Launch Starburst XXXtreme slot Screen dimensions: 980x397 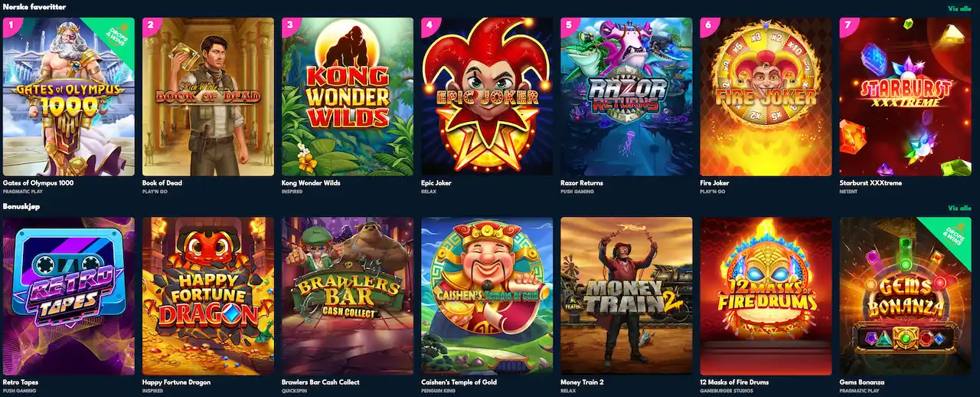pyautogui.click(x=905, y=97)
